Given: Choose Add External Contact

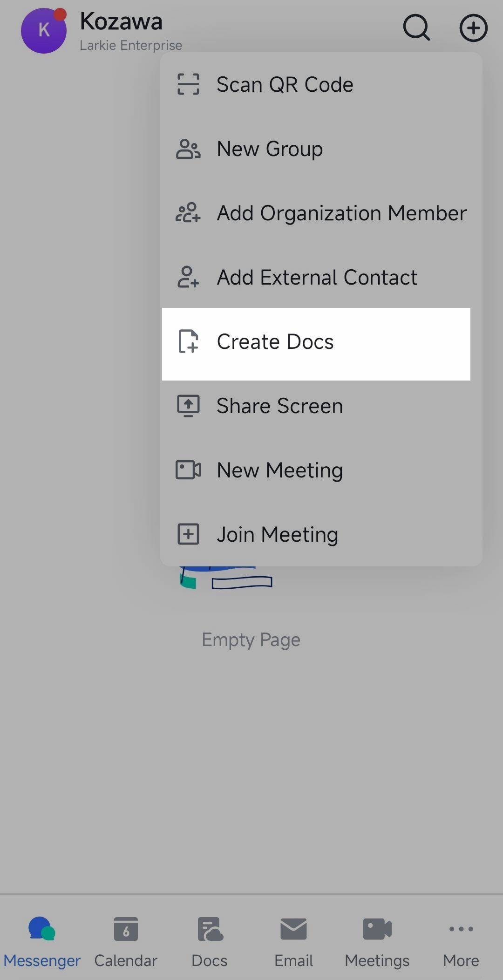Looking at the screenshot, I should click(317, 278).
